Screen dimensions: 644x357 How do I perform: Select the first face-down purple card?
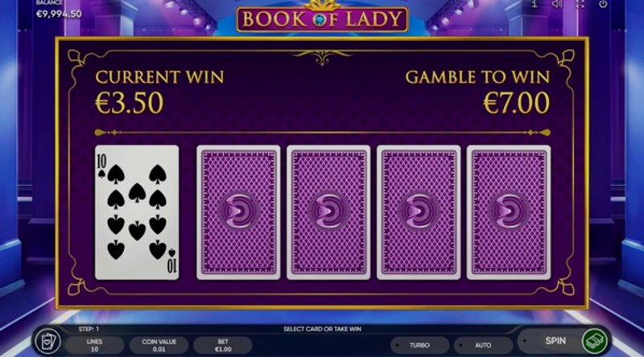coord(238,212)
